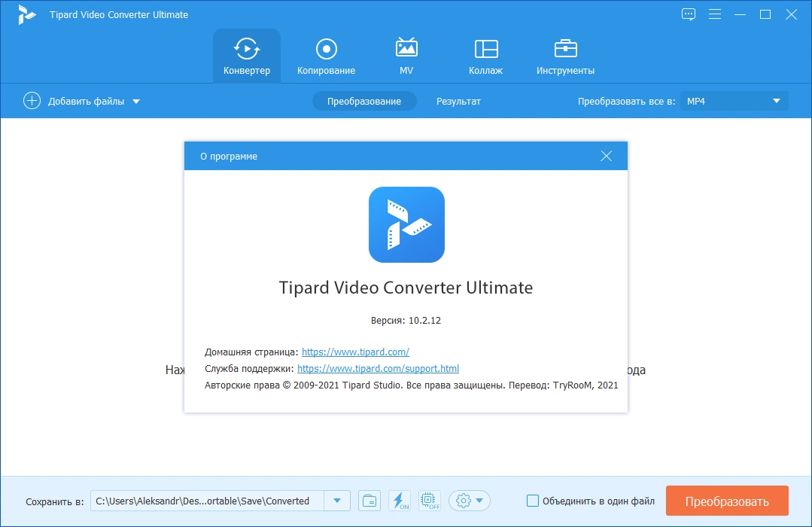Open the MP4 output format dropdown

pyautogui.click(x=734, y=101)
